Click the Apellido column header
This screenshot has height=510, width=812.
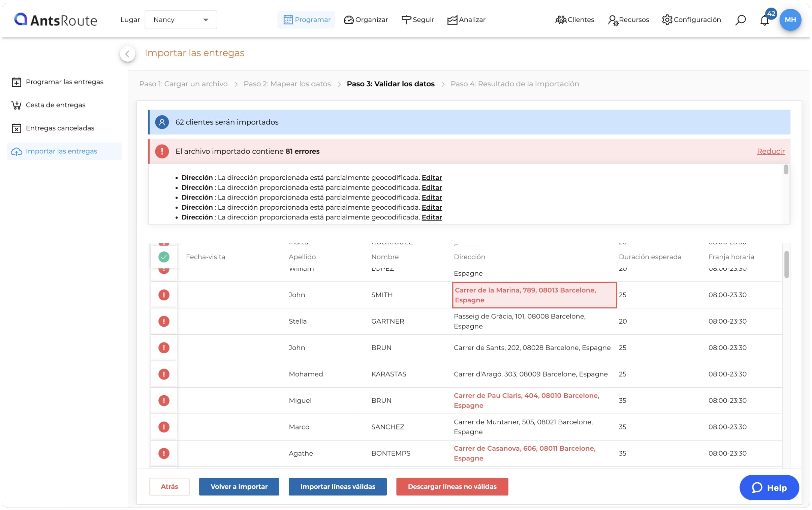pos(302,257)
